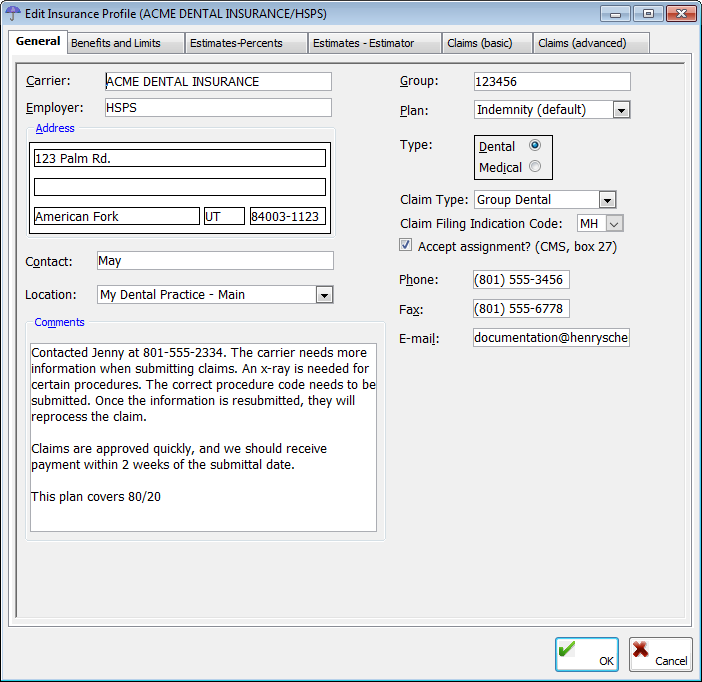Select the Dental radio button
Screen dimensions: 702x682
coord(535,145)
